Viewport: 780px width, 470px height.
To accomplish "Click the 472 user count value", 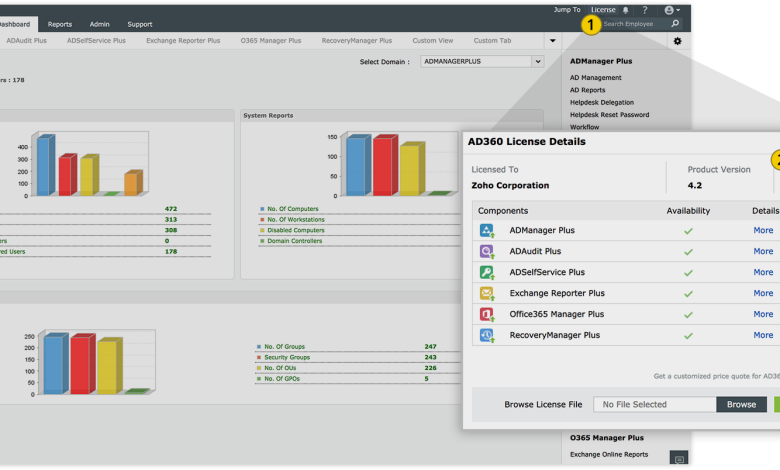I will pyautogui.click(x=171, y=209).
